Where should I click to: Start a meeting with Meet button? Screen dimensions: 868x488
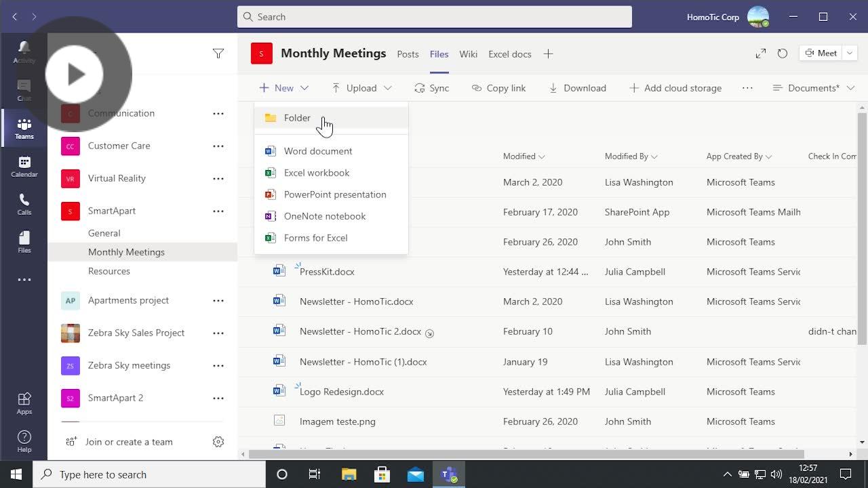[821, 54]
